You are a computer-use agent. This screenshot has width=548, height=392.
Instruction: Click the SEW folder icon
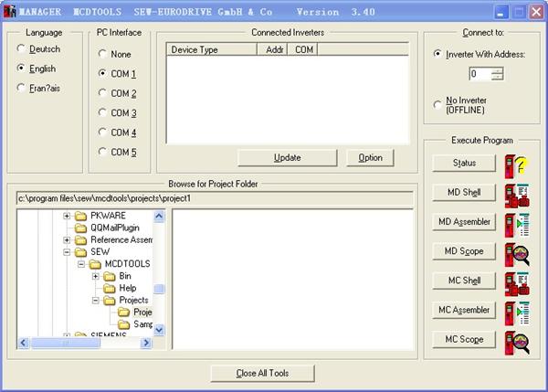pos(80,252)
